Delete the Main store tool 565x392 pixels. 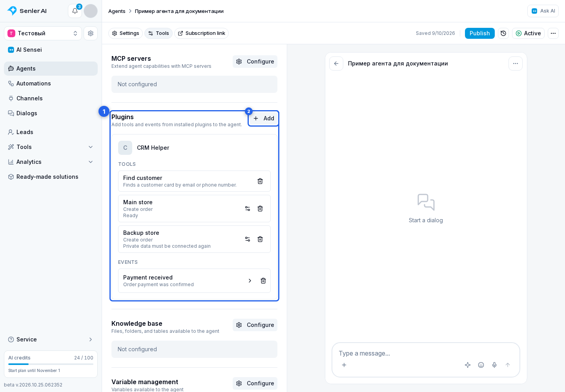(260, 209)
